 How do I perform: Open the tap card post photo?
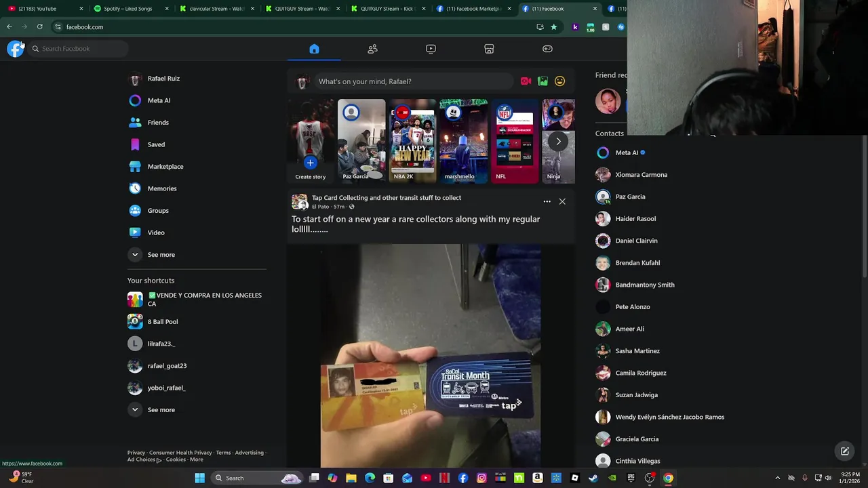[431, 356]
